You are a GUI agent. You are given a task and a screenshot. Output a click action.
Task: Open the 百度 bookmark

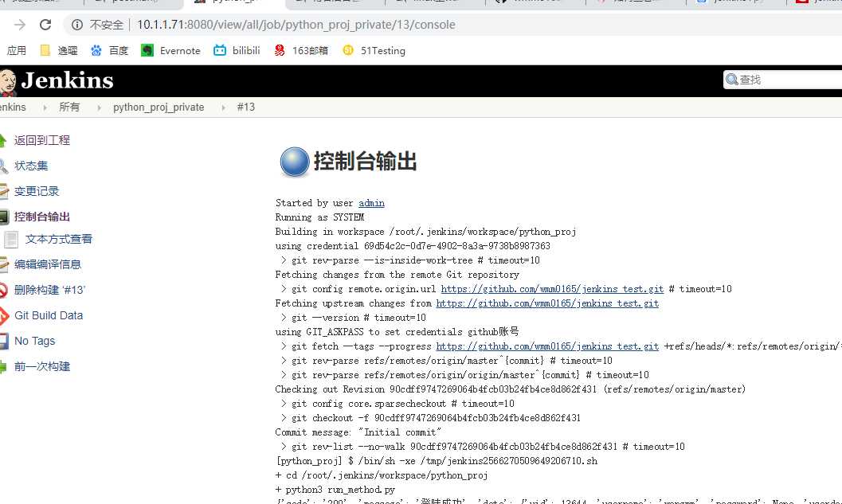[x=110, y=50]
